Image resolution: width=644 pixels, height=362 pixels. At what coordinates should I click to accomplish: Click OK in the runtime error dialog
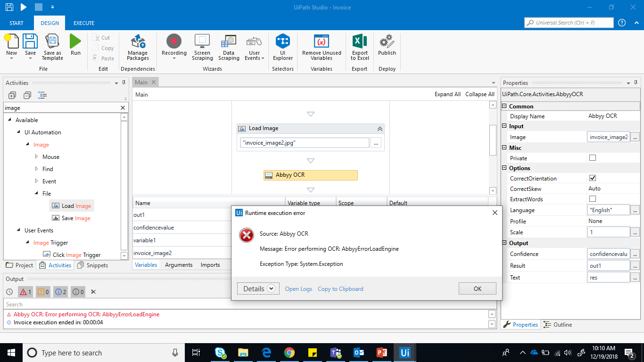pos(477,288)
